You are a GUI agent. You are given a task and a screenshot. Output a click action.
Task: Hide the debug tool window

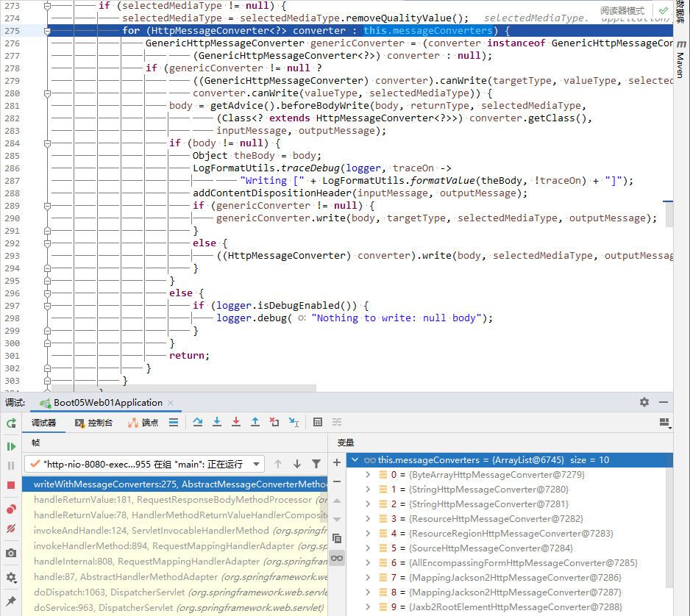[664, 402]
